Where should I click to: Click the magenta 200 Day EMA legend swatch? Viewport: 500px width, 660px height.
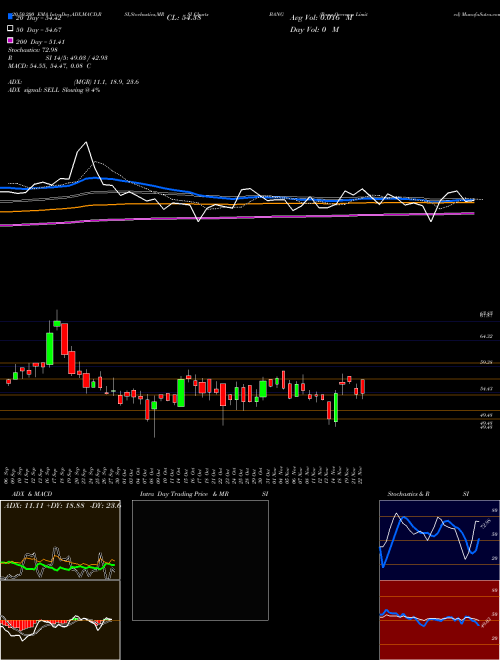click(10, 41)
